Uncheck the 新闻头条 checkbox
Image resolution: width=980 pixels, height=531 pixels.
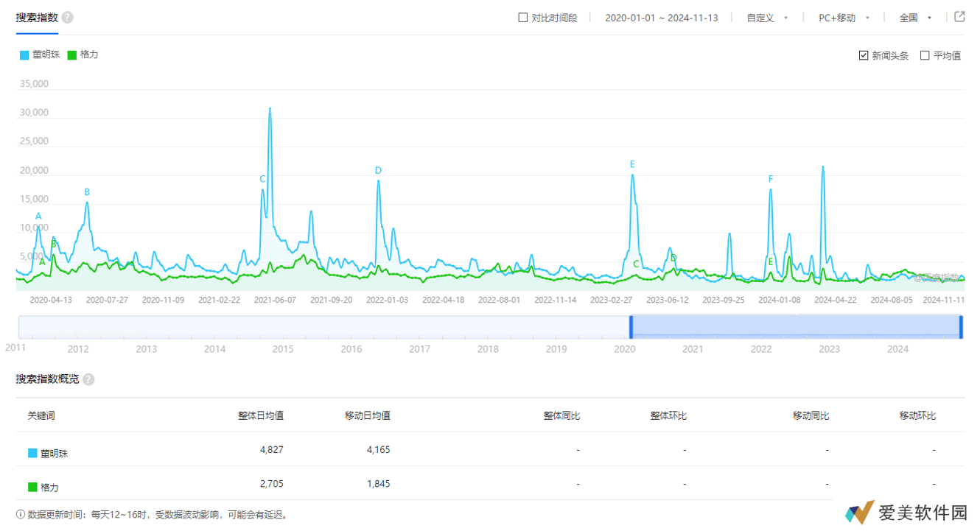[864, 56]
